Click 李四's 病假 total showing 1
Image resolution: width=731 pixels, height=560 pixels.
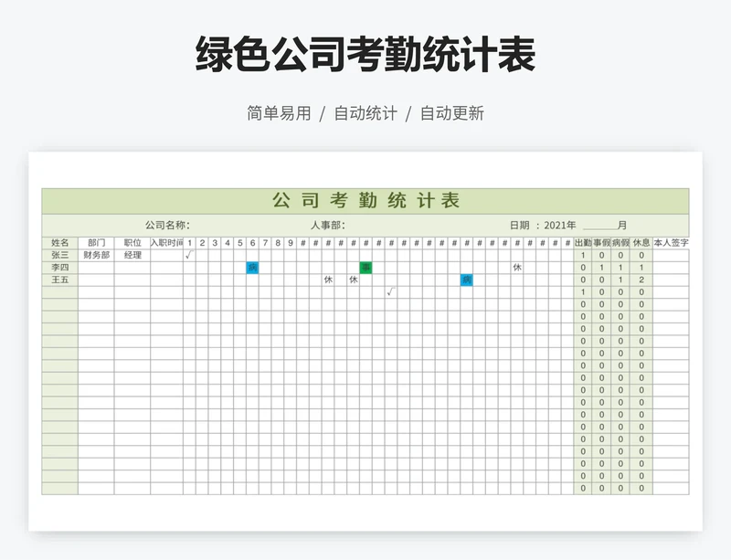tap(620, 268)
